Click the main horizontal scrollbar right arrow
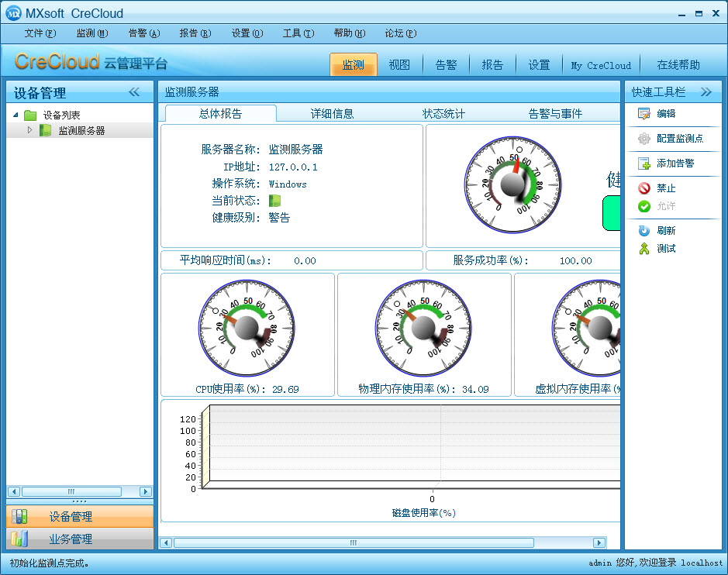The width and height of the screenshot is (728, 575). (599, 542)
